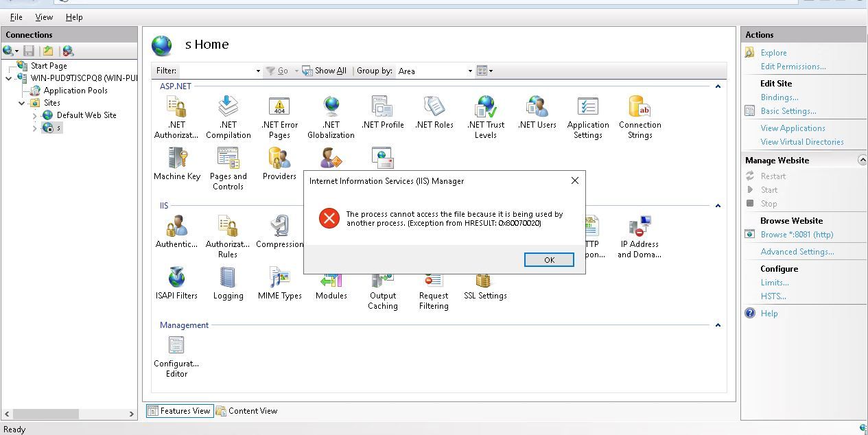Click the Edit Permissions link
Viewport: 868px width, 435px height.
tap(793, 67)
